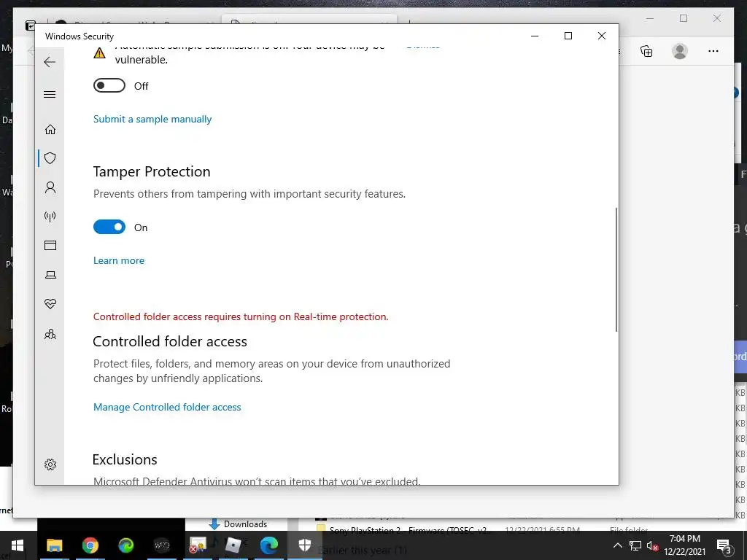
Task: Open Family options people icon
Action: point(50,334)
